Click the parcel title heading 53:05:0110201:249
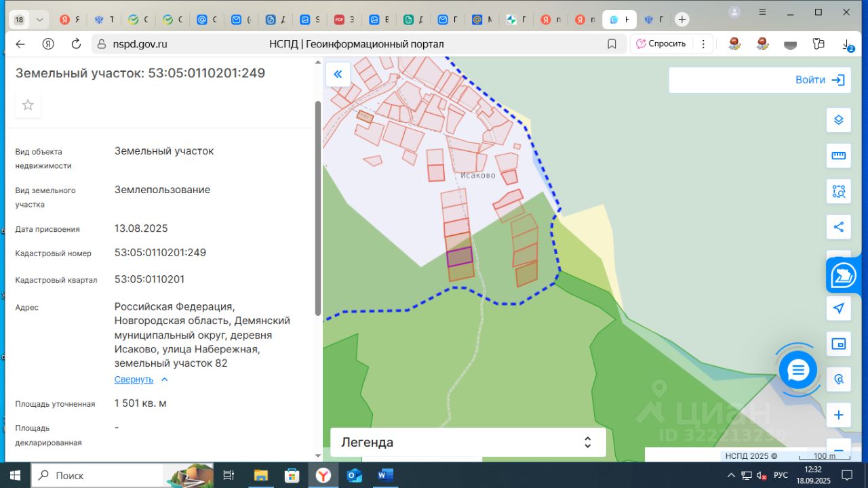The image size is (868, 488). click(140, 73)
